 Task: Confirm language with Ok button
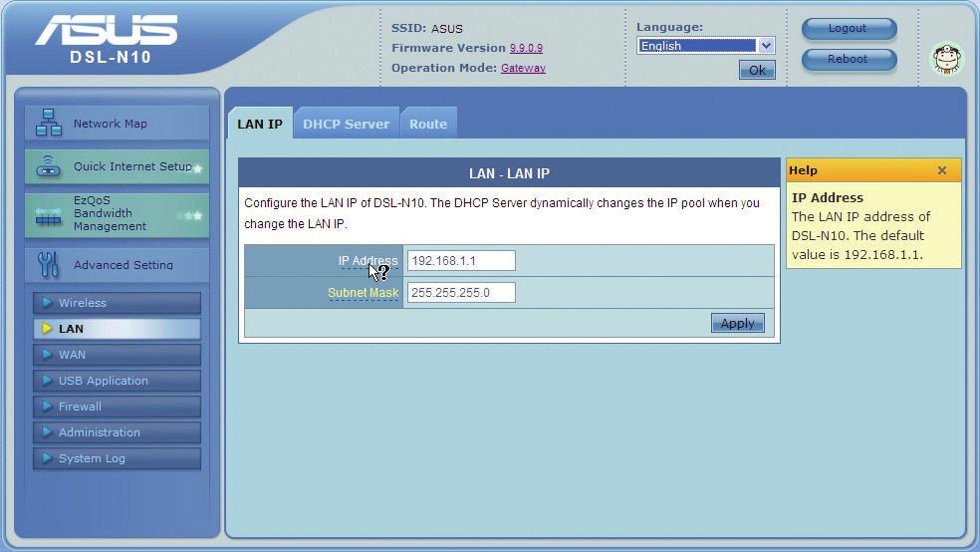757,70
